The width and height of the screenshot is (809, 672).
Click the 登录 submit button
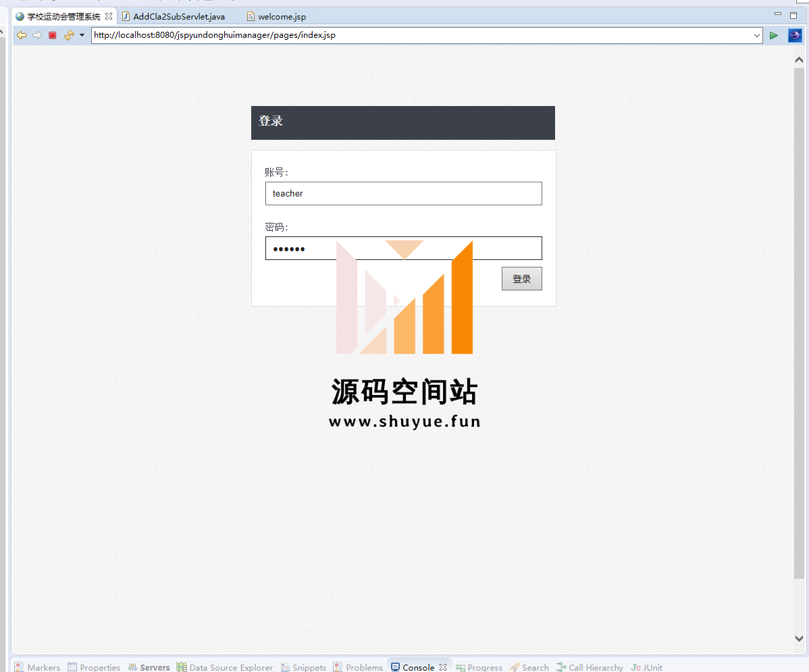[x=521, y=279]
